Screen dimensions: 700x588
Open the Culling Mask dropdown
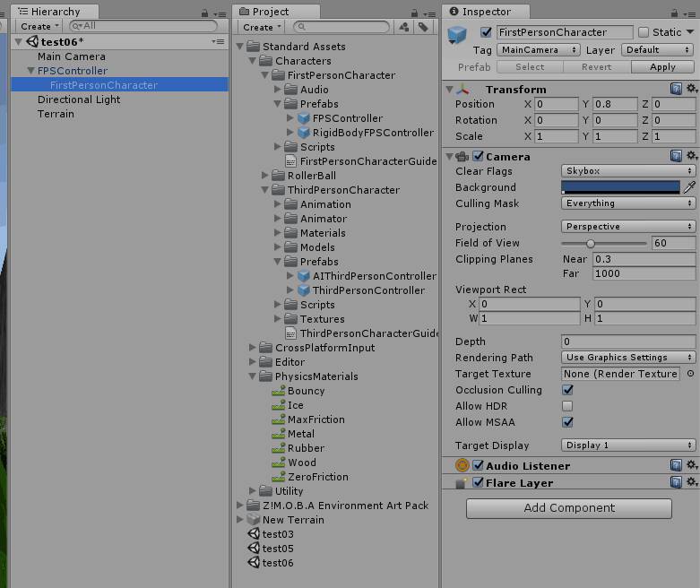click(628, 203)
